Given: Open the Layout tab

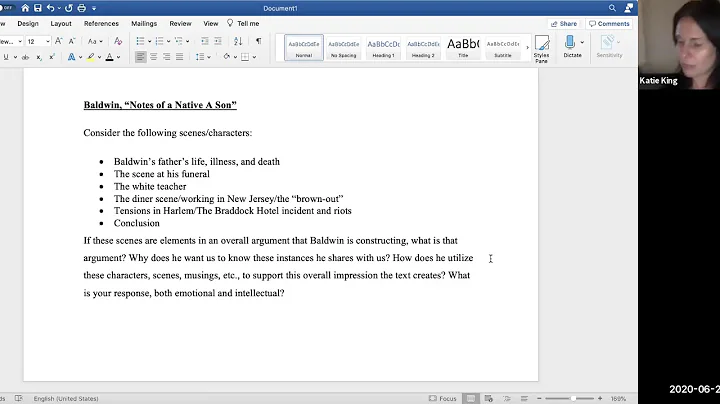Looking at the screenshot, I should pyautogui.click(x=61, y=23).
